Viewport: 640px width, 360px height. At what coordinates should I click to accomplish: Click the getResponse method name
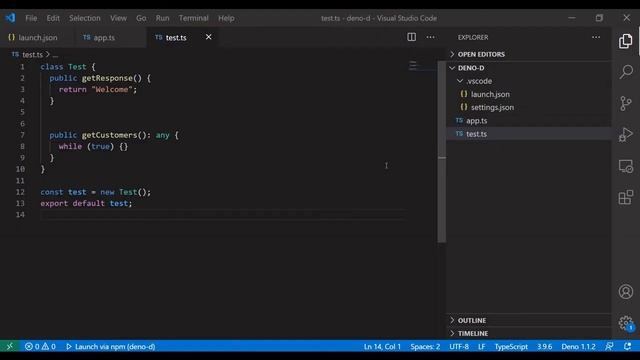tap(107, 78)
